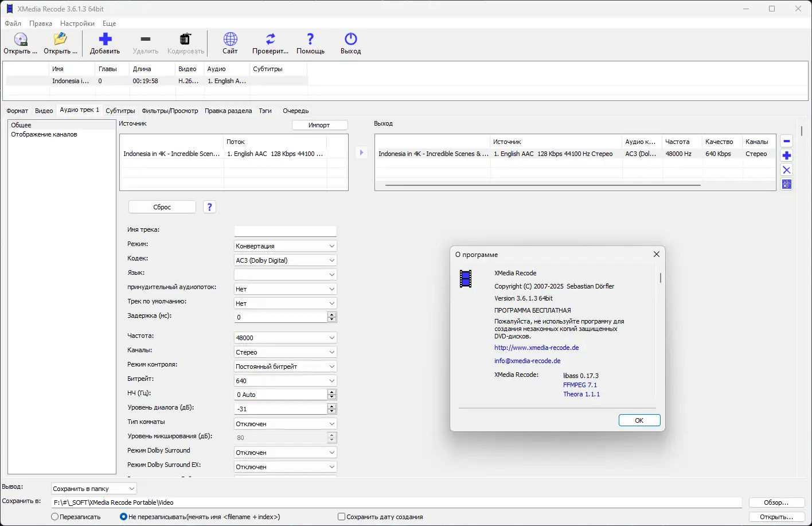Open the Битрейт dropdown showing 640
Screen dimensions: 812x526
coord(285,381)
